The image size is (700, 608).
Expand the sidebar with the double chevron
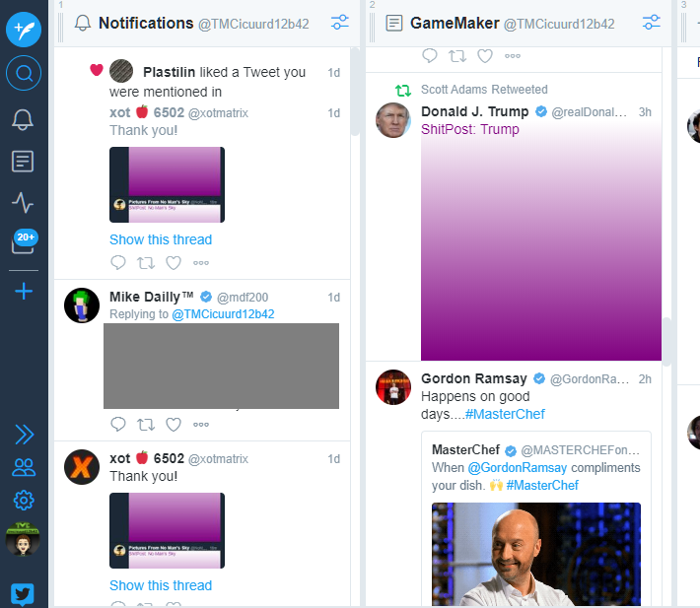coord(24,435)
